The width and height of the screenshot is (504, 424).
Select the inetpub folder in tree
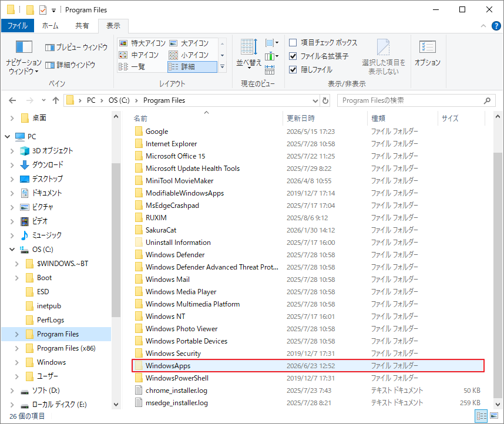click(x=49, y=306)
